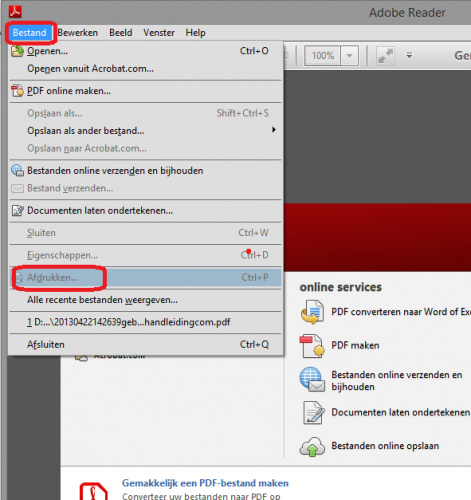Click the folder icon beside Openen...
The image size is (471, 500).
click(17, 51)
